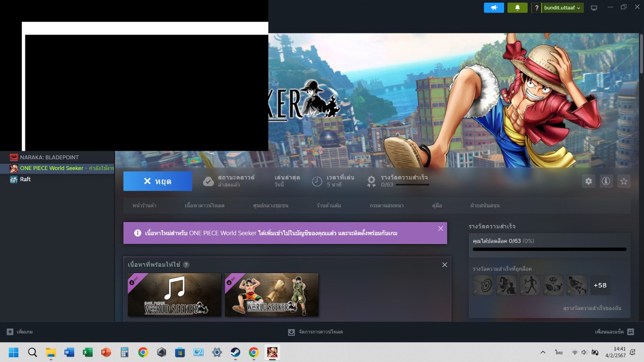Open the Steam announcements megaphone button

494,8
